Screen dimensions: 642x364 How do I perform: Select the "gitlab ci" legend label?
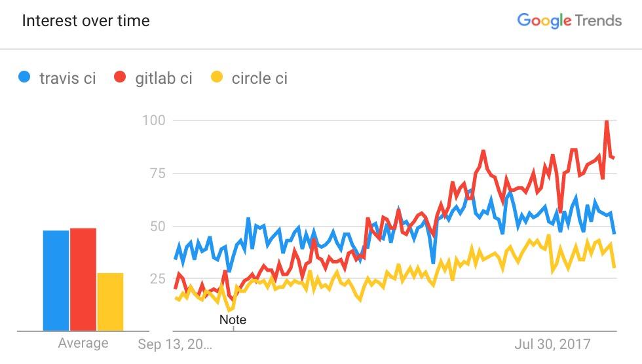click(x=164, y=79)
